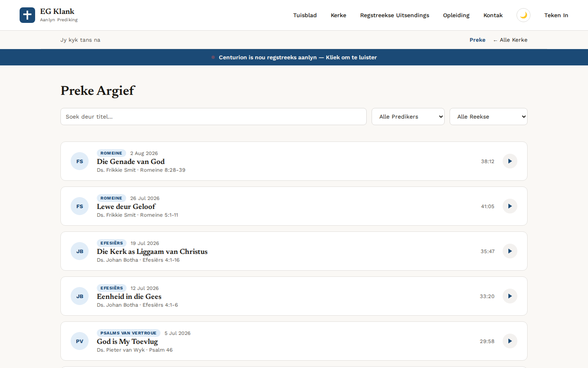588x368 pixels.
Task: Play the sermon Die Genade van God
Action: [510, 161]
